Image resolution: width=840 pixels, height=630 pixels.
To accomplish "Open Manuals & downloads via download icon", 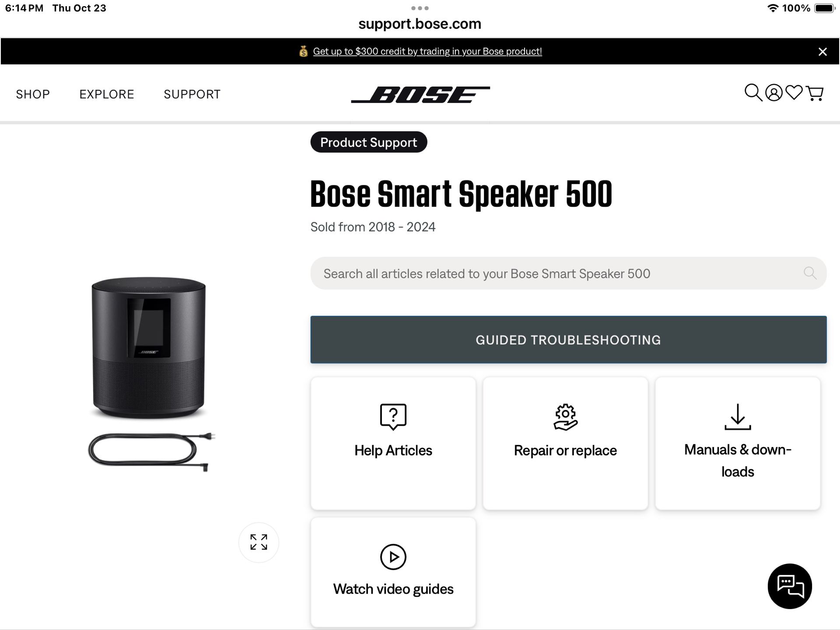I will (x=738, y=416).
